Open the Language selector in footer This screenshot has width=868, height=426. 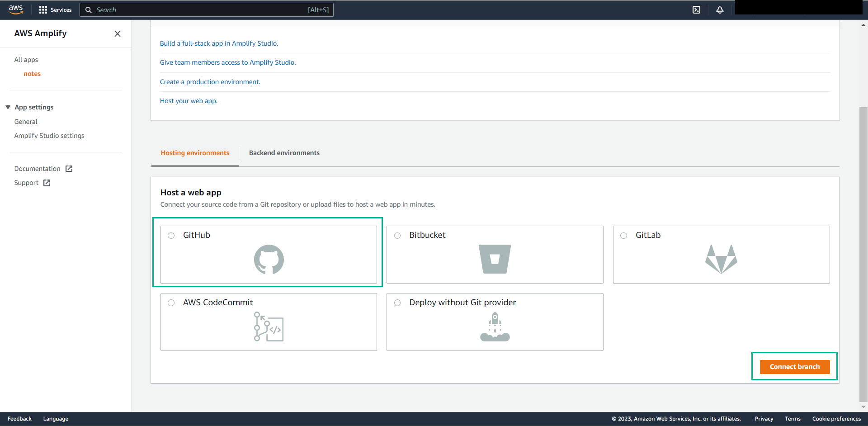56,419
